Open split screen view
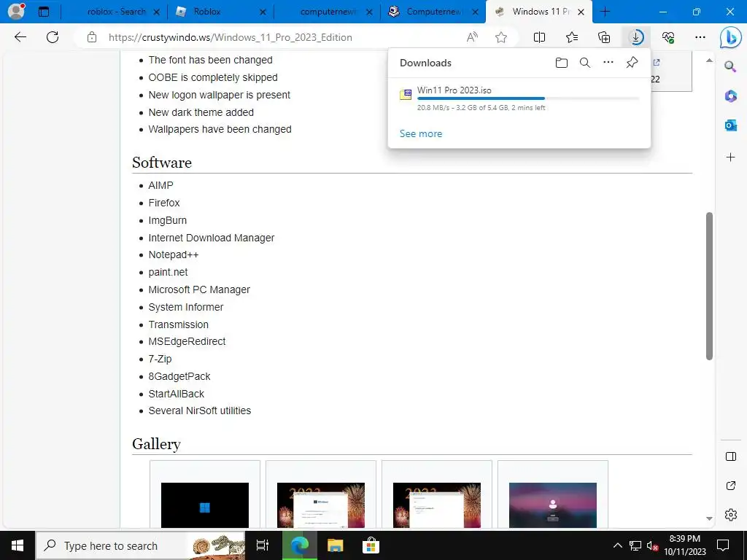 (x=539, y=37)
